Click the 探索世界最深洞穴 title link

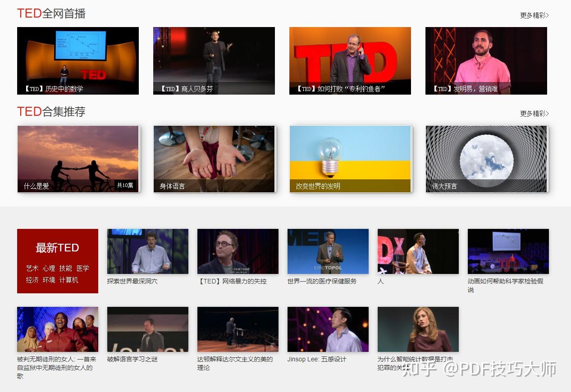[132, 281]
